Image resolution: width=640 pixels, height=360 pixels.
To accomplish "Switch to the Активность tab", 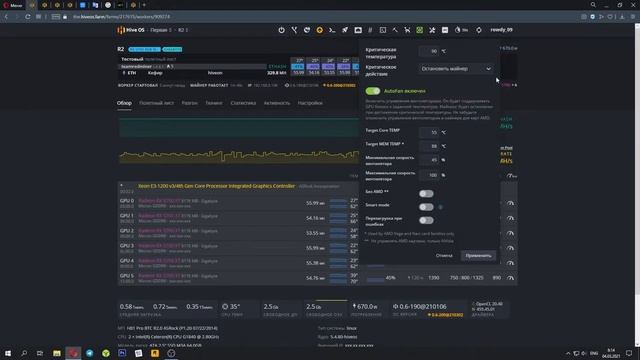I will click(277, 103).
